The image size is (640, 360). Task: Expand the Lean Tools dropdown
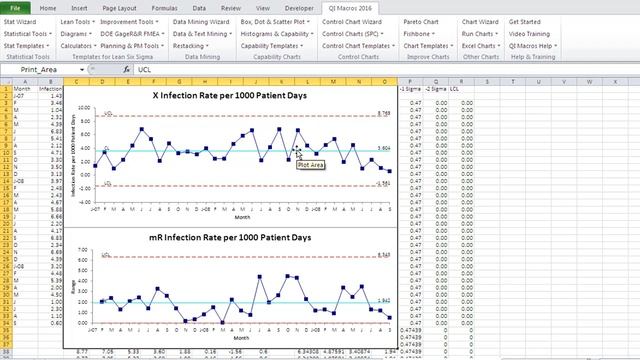[x=78, y=22]
